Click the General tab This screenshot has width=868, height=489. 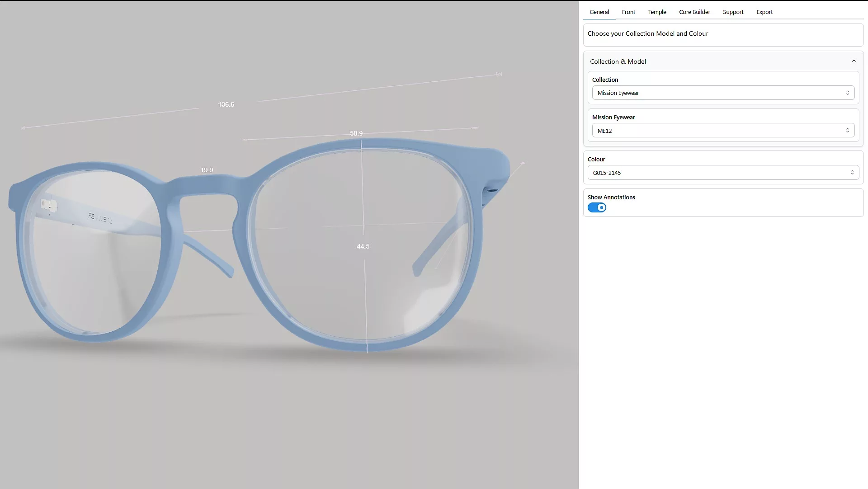tap(599, 12)
